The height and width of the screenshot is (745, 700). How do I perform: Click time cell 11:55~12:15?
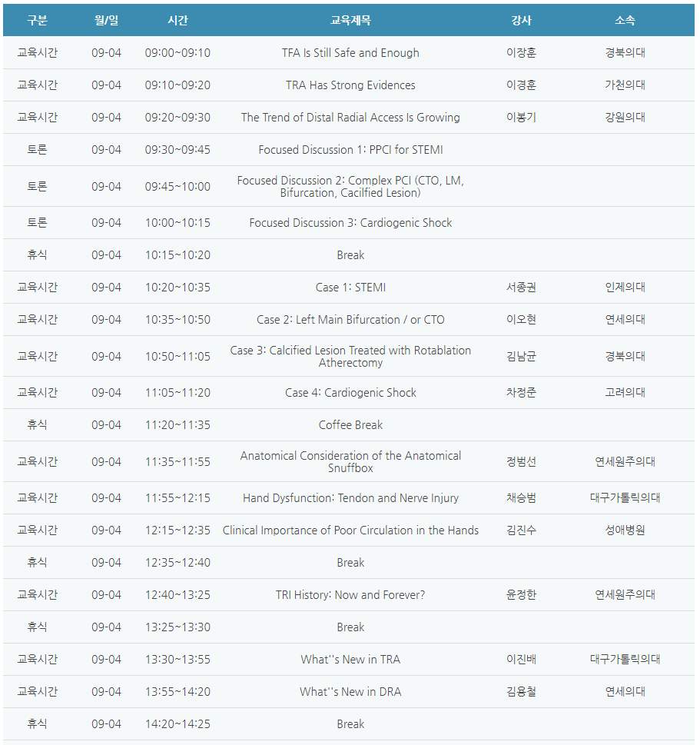coord(177,498)
